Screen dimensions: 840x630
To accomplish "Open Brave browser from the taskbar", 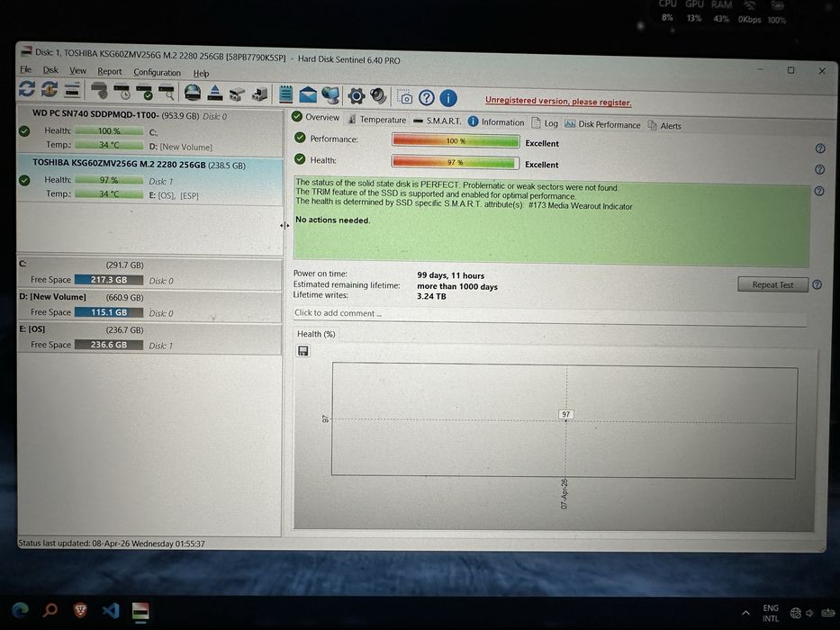I will pyautogui.click(x=80, y=609).
